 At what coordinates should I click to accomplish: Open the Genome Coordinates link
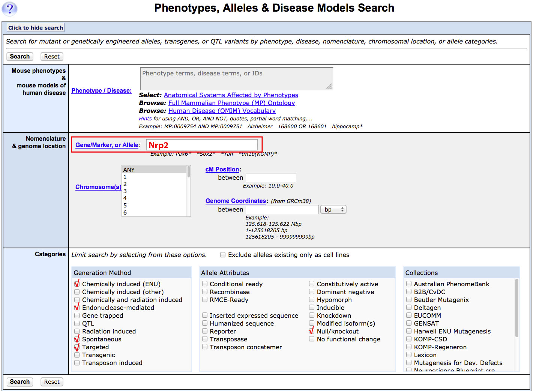pyautogui.click(x=236, y=201)
